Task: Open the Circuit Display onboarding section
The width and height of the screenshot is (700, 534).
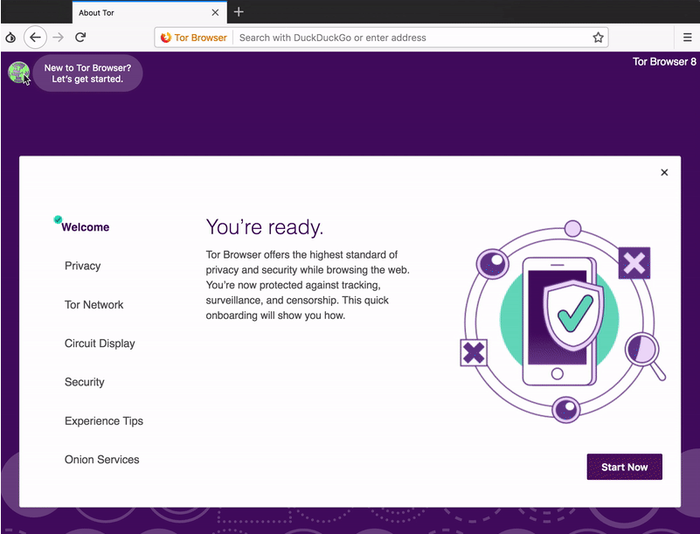Action: click(100, 343)
